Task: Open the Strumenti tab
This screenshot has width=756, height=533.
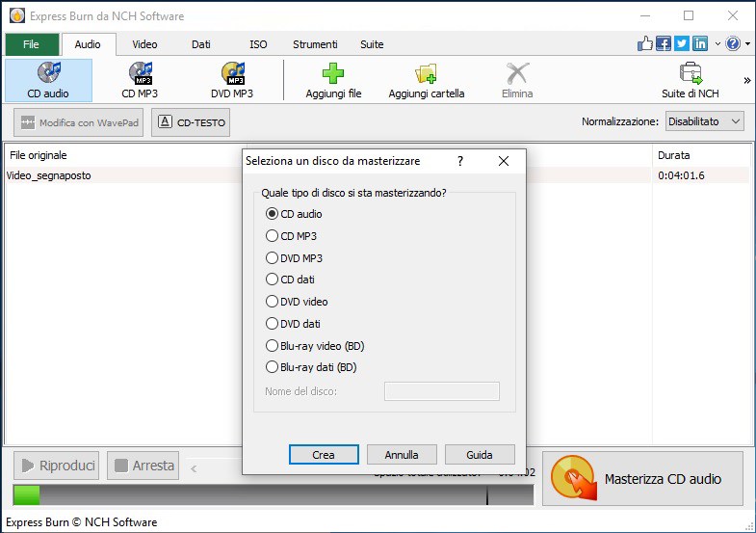Action: pyautogui.click(x=315, y=44)
